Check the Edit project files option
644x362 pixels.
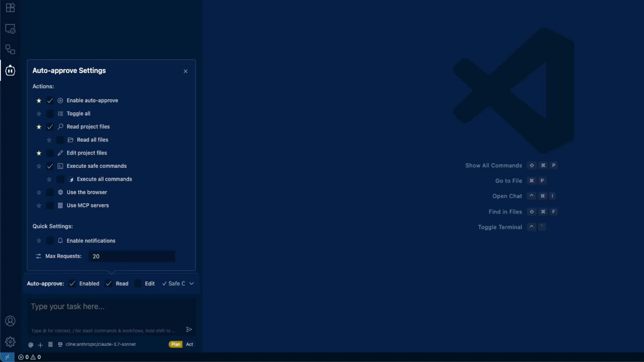tap(50, 153)
